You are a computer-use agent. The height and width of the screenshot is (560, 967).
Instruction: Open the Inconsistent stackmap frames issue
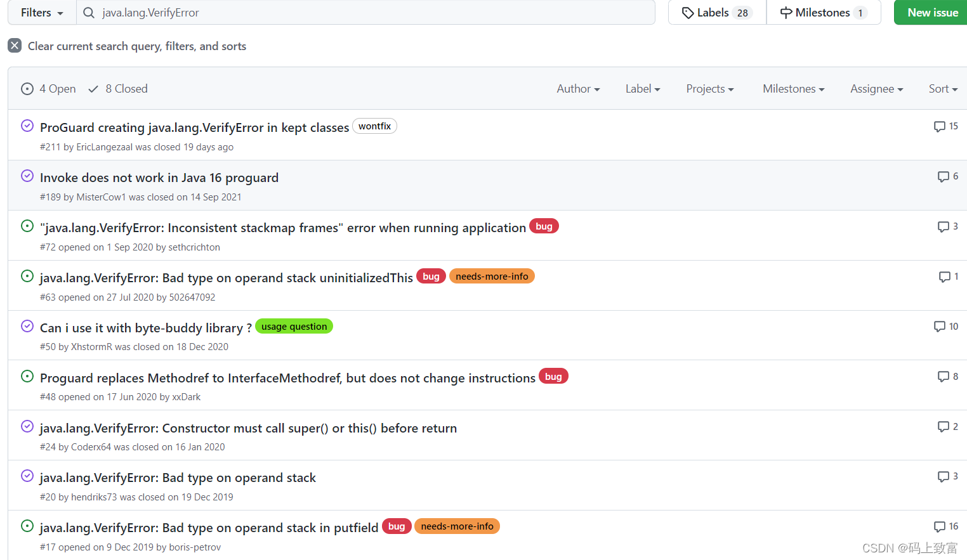click(283, 228)
